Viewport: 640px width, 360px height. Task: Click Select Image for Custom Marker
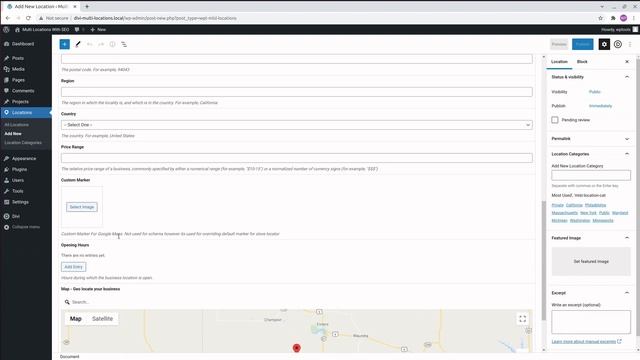82,207
